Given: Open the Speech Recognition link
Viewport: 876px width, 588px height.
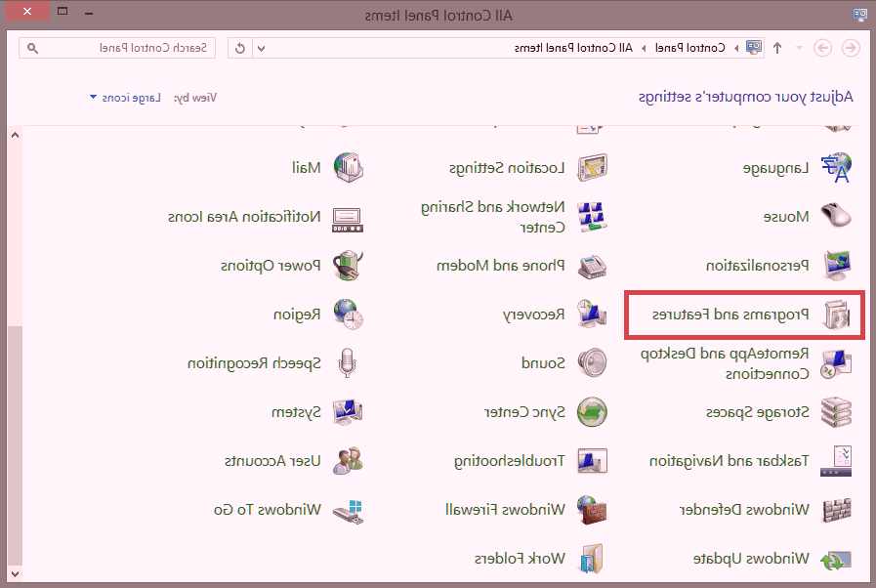Looking at the screenshot, I should tap(254, 363).
